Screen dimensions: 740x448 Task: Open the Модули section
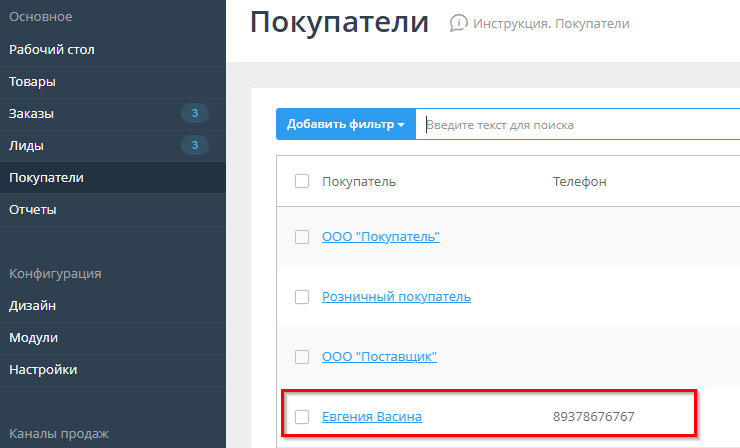pyautogui.click(x=33, y=337)
